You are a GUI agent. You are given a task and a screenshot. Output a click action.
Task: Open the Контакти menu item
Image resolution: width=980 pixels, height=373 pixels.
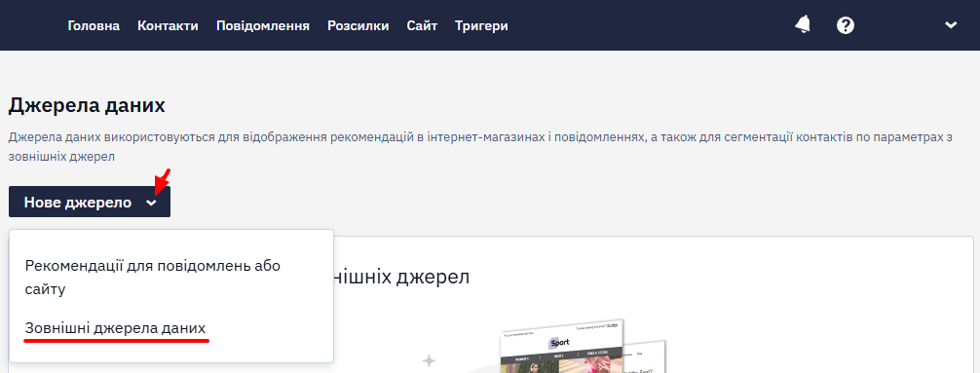[169, 25]
